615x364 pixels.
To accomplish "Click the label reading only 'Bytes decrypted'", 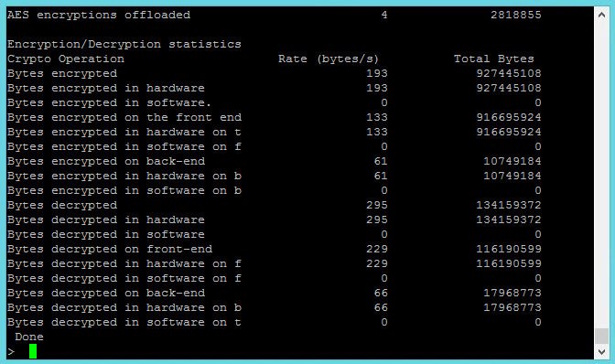I will click(x=62, y=205).
